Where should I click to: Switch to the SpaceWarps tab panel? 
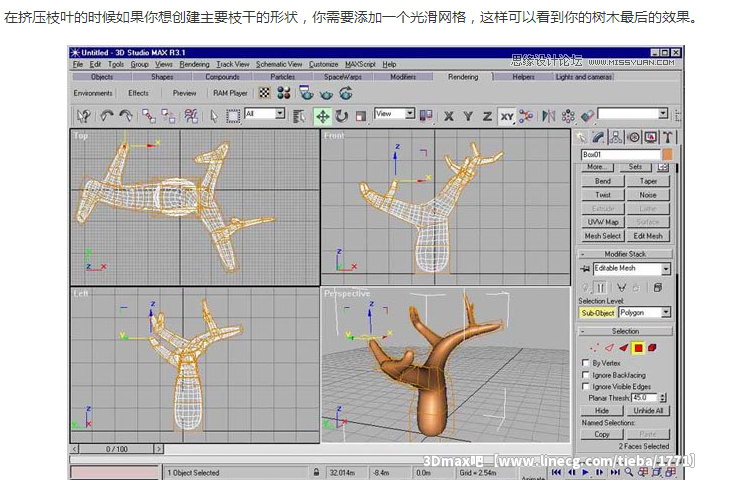tap(343, 77)
